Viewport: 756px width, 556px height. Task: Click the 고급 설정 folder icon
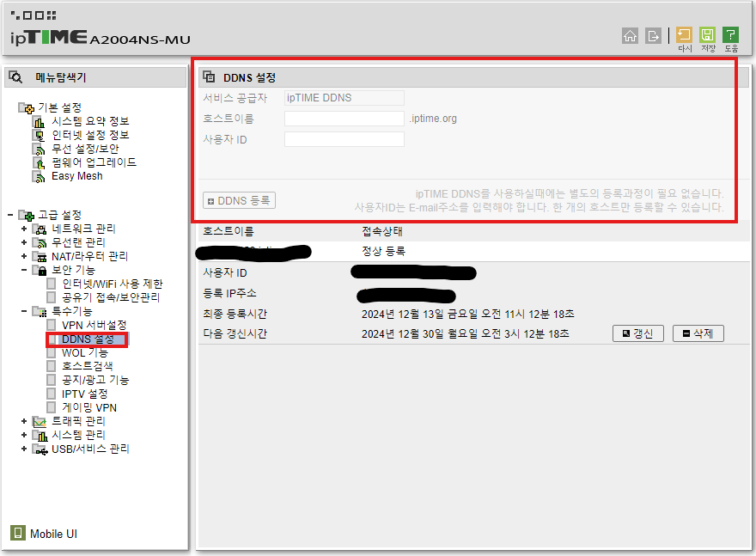click(27, 215)
